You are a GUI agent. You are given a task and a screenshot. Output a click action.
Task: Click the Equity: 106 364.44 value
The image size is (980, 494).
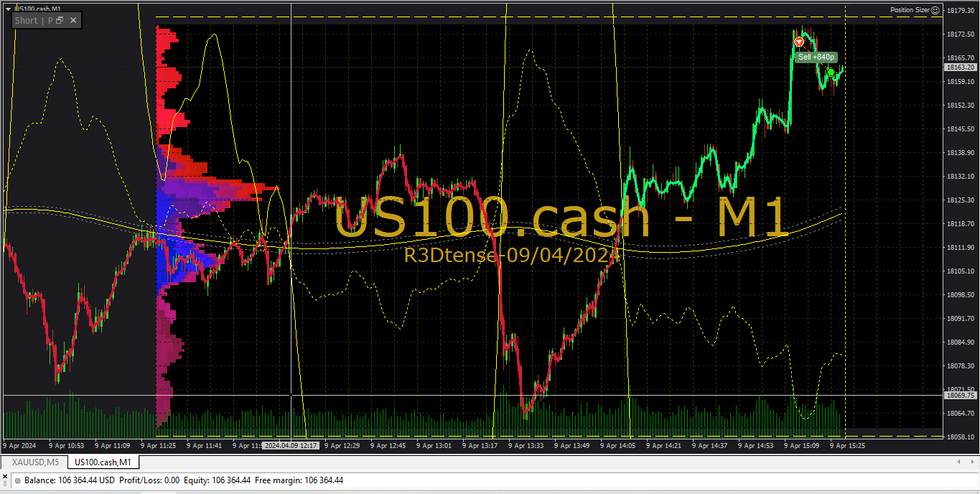pos(217,480)
